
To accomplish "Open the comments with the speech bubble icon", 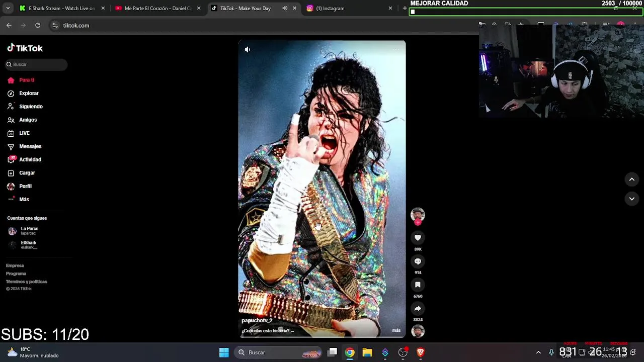I will click(418, 261).
